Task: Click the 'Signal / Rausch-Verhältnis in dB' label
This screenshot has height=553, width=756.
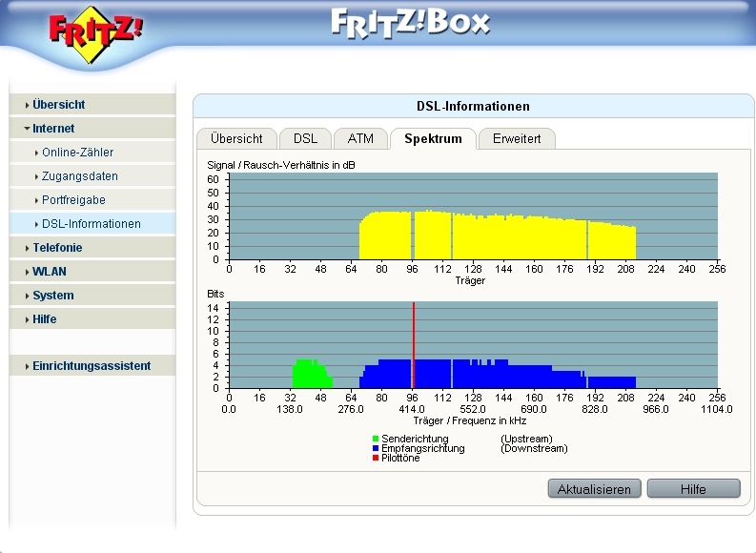Action: [281, 165]
